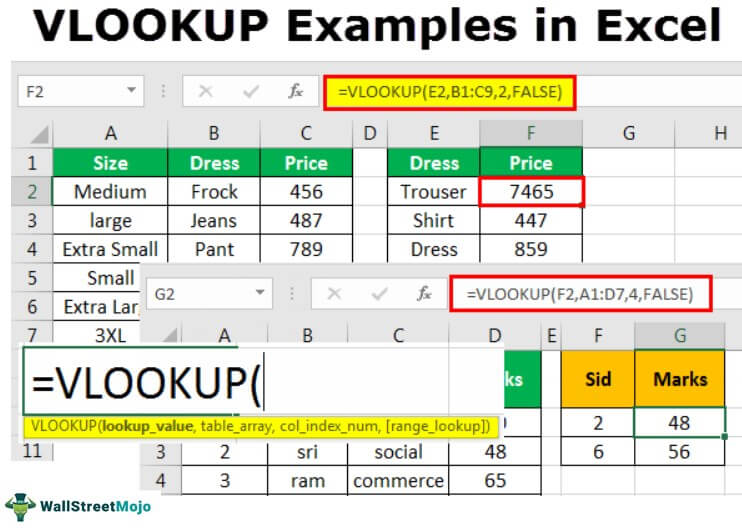The image size is (742, 531).
Task: Select the ram name cell
Action: [308, 481]
